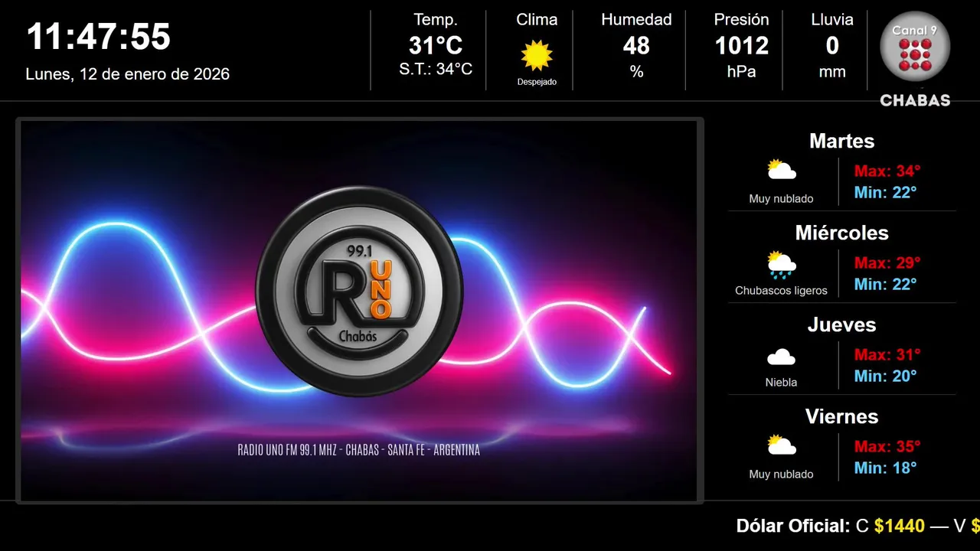This screenshot has height=551, width=980.
Task: Click Viernes Min: 18° value
Action: pos(885,468)
